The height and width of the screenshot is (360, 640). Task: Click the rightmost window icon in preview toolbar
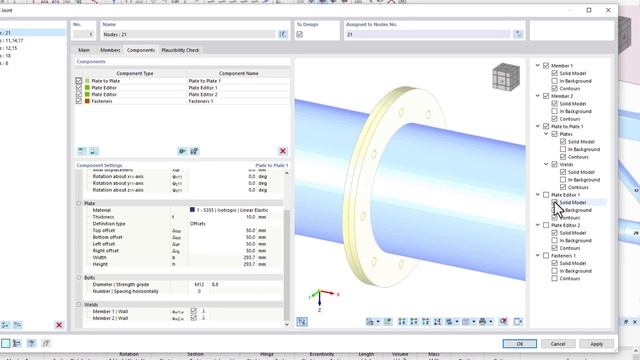click(x=518, y=322)
